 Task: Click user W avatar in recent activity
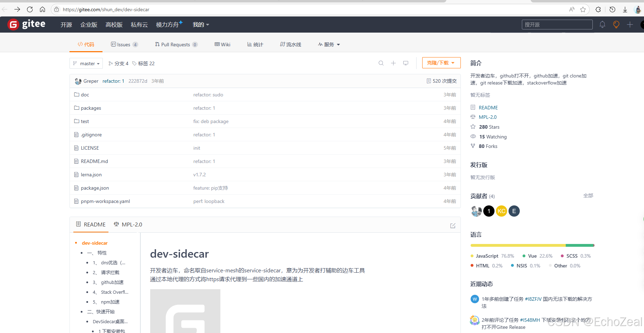tap(475, 299)
